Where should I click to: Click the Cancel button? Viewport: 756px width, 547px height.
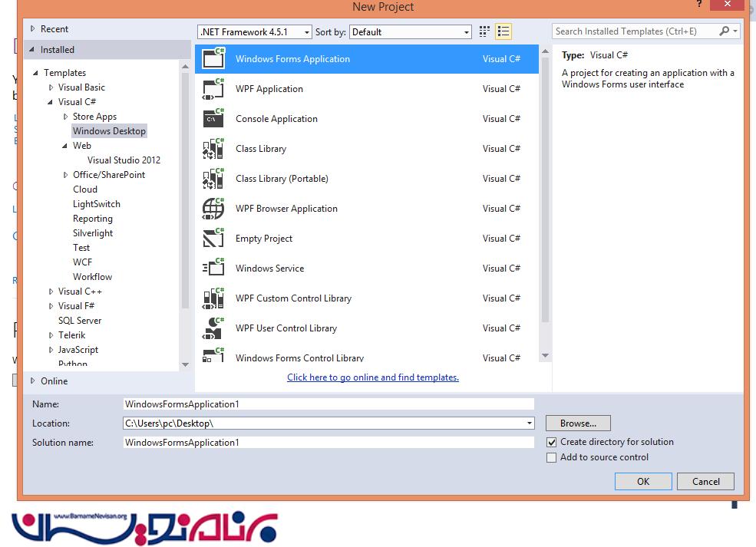[x=706, y=482]
